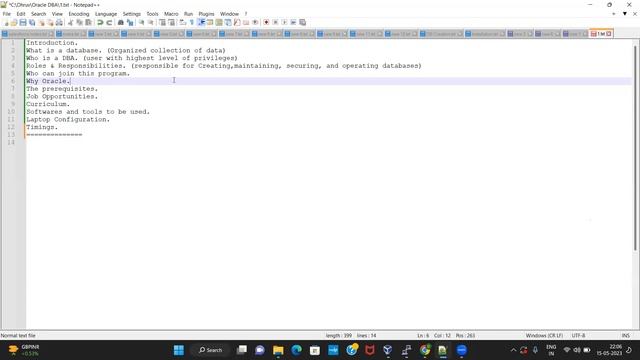Click the Zoom In toolbar icon
Screen dimensions: 640x360
[141, 22]
